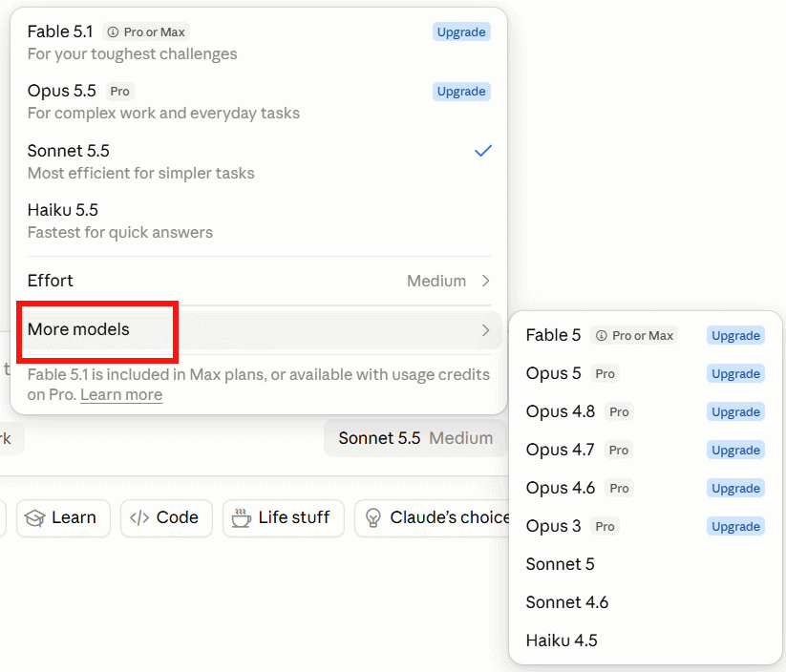Click the checkmark next to Sonnet 5.5
This screenshot has width=786, height=672.
click(x=482, y=150)
